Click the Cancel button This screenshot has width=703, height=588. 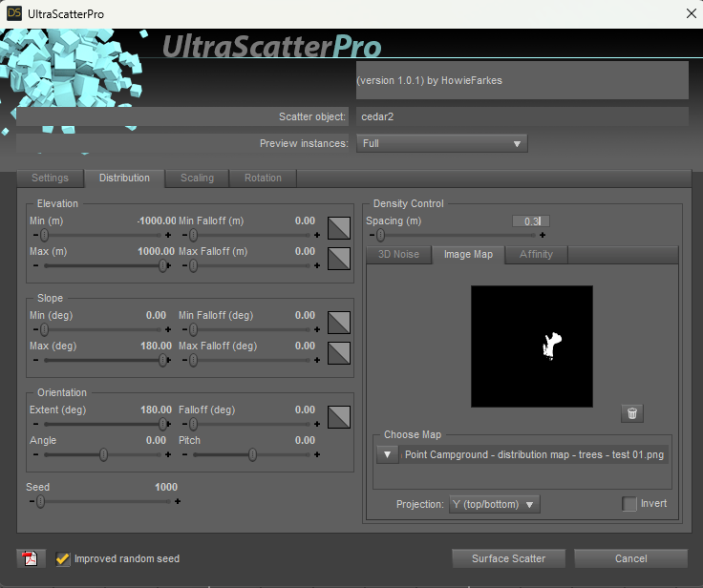point(630,558)
